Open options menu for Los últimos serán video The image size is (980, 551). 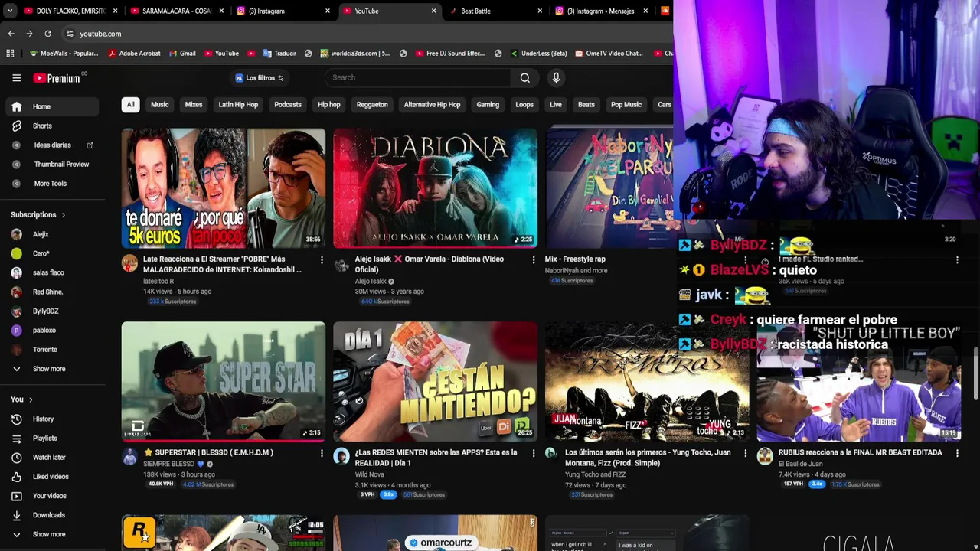click(x=746, y=453)
